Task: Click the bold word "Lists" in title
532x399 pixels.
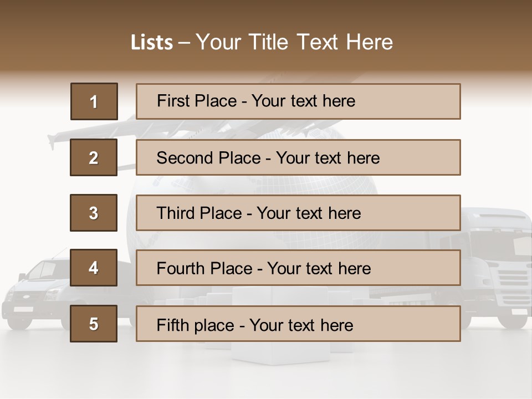Action: (x=151, y=43)
